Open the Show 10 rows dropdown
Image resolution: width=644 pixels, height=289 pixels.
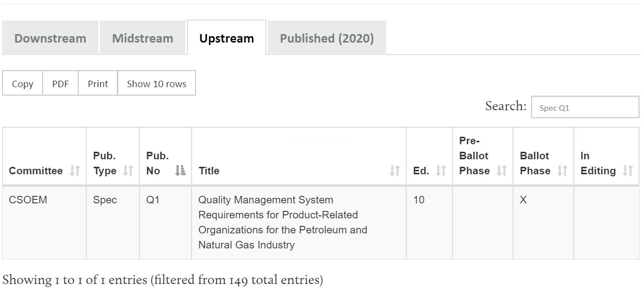(x=156, y=83)
